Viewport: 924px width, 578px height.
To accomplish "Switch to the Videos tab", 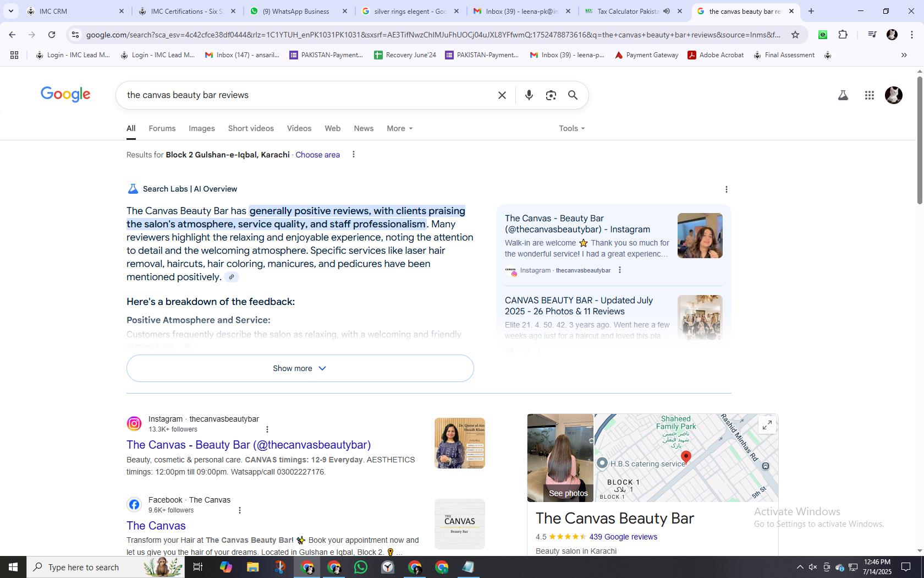I will pos(299,128).
